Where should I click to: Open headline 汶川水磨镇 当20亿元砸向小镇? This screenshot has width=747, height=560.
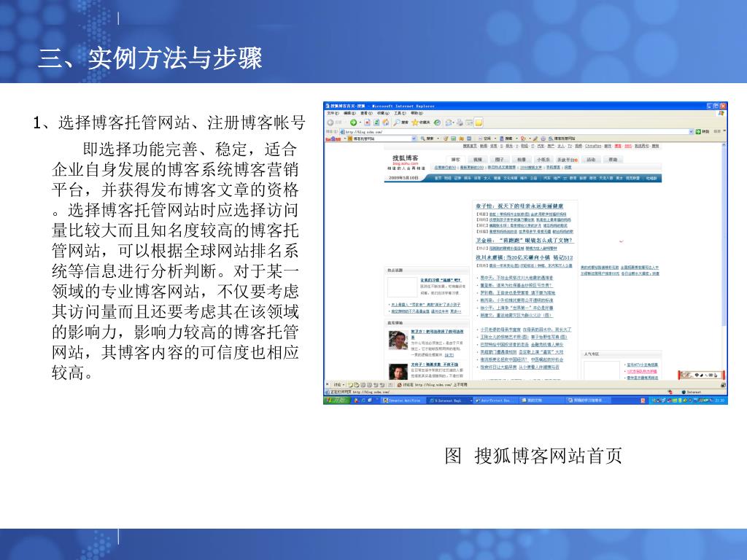pos(524,257)
